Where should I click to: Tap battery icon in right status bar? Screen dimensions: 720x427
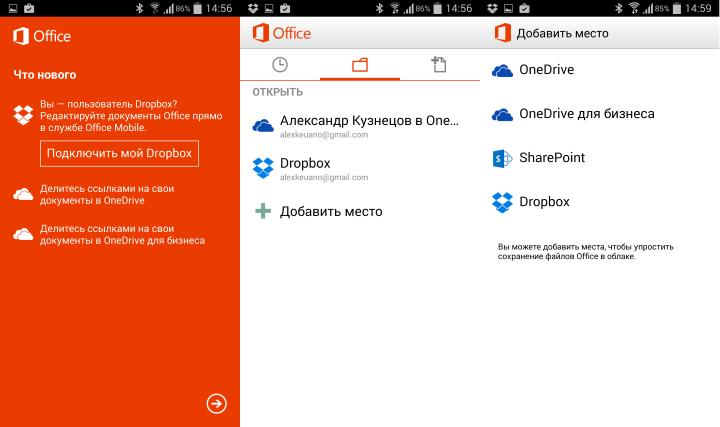(677, 8)
